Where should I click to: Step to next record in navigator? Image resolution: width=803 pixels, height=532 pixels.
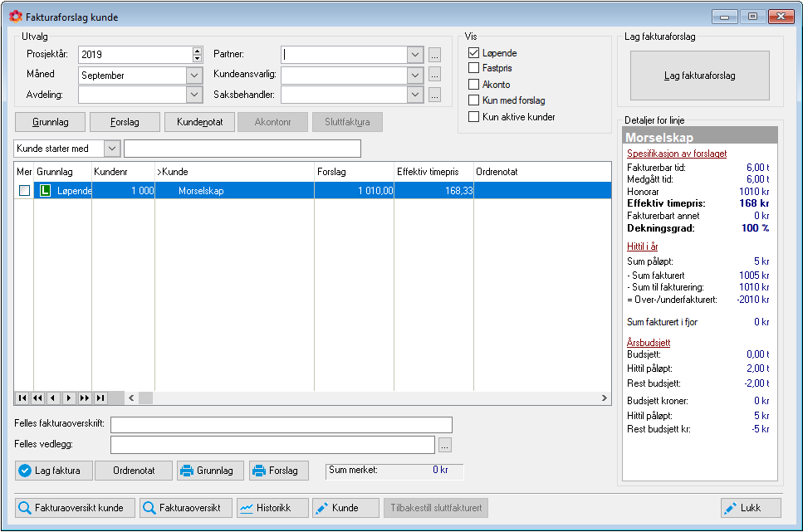[x=69, y=398]
